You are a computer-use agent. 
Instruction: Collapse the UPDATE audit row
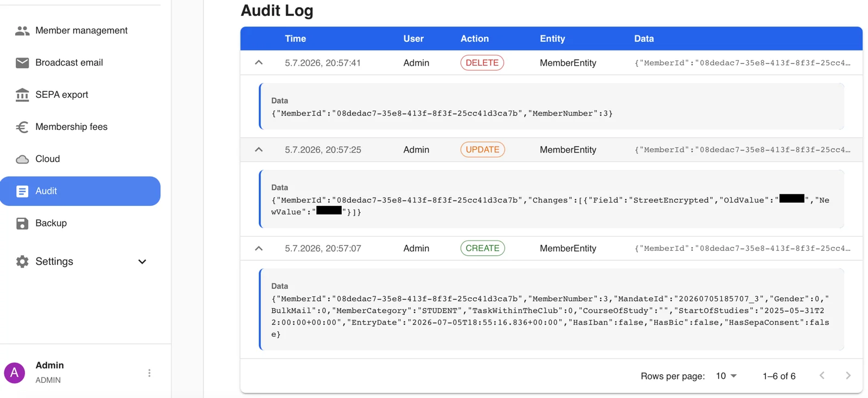coord(259,150)
